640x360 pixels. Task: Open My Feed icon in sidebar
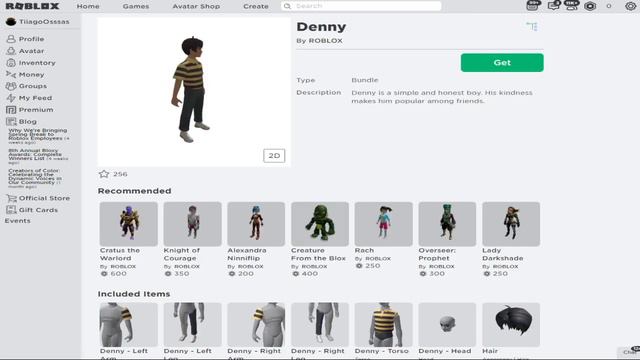(11, 98)
